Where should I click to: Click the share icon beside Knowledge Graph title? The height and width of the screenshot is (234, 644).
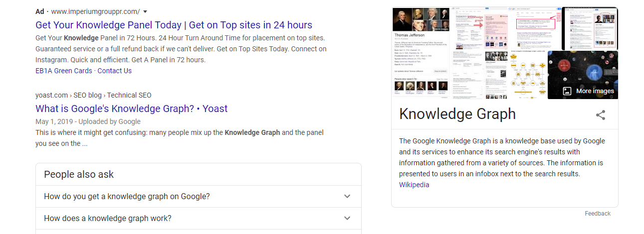point(601,115)
